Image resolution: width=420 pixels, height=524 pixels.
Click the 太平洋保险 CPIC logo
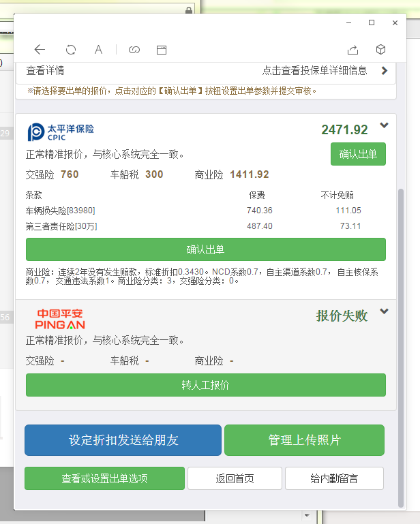pyautogui.click(x=61, y=132)
